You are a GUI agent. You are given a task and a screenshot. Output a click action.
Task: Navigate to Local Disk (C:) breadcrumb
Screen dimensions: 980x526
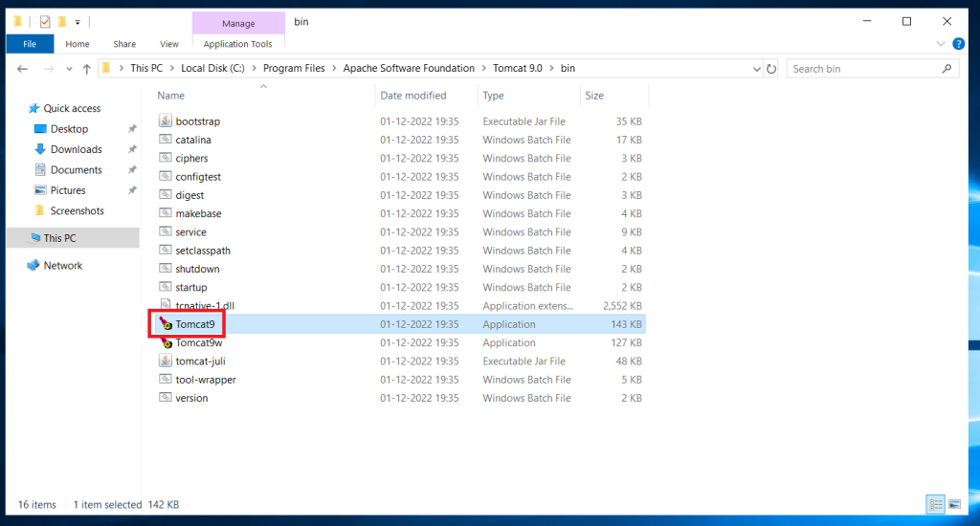[212, 68]
